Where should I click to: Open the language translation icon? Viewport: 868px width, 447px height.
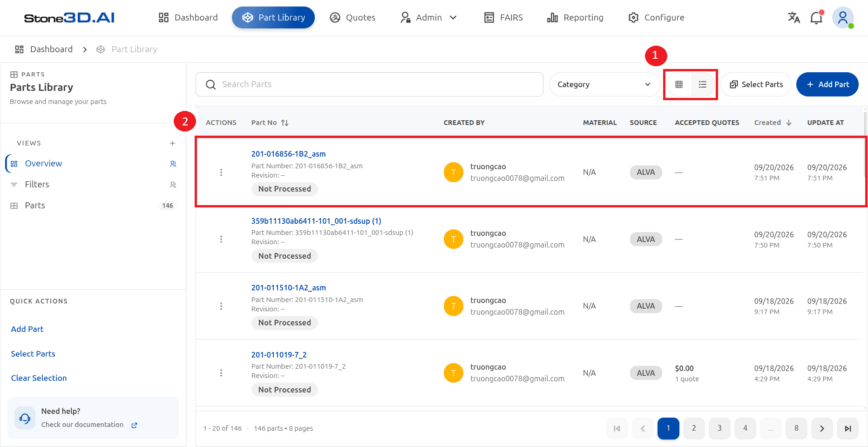(x=793, y=18)
